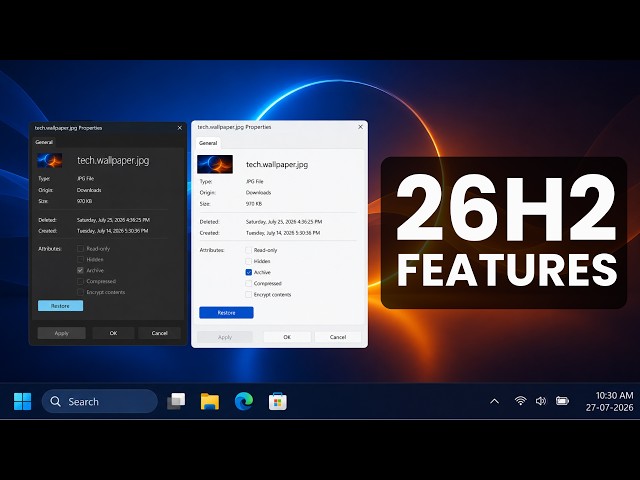Click the taskbar Search box
Viewport: 640px width, 480px height.
100,401
